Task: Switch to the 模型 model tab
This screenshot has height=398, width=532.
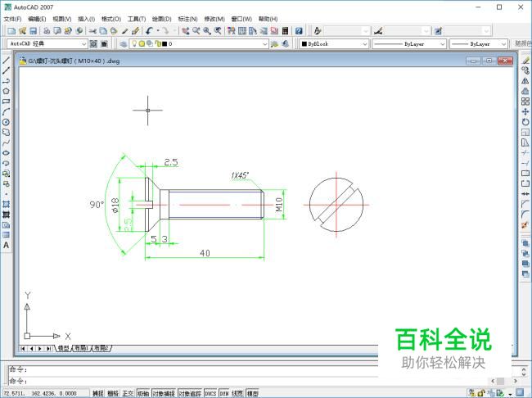Action: tap(63, 348)
